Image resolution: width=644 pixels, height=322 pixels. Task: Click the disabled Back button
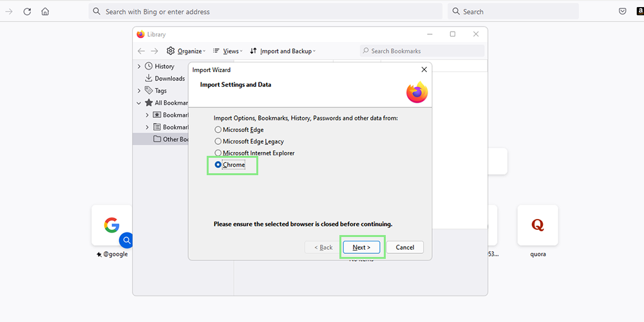click(x=323, y=247)
